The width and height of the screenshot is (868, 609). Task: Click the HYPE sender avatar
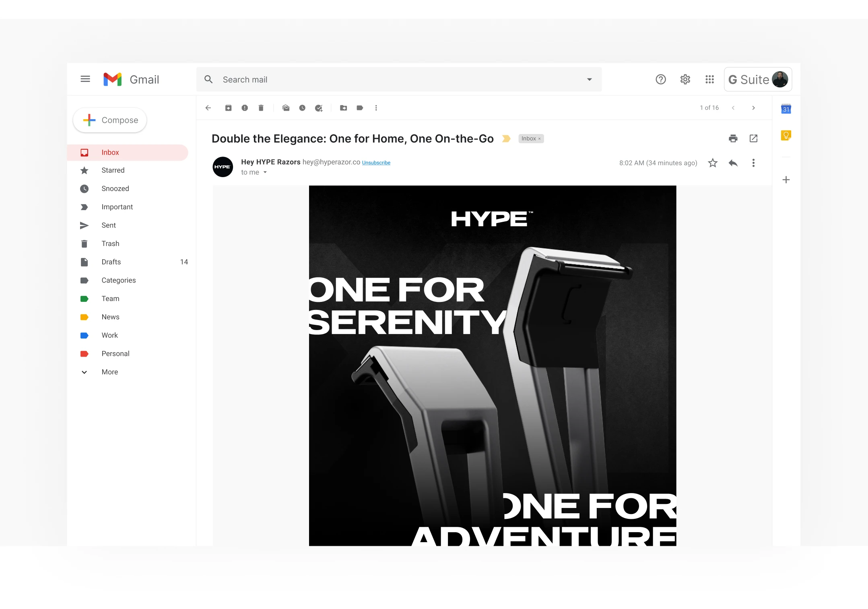coord(223,167)
